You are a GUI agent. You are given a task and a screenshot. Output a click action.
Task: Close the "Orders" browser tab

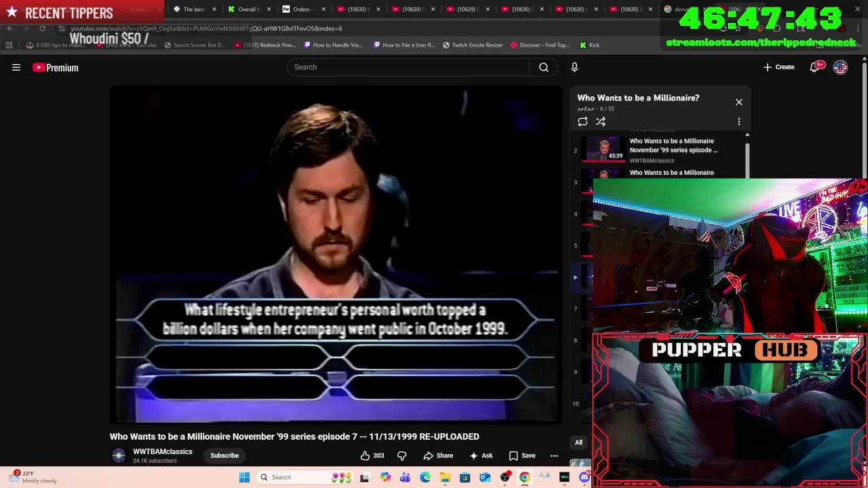[x=323, y=9]
